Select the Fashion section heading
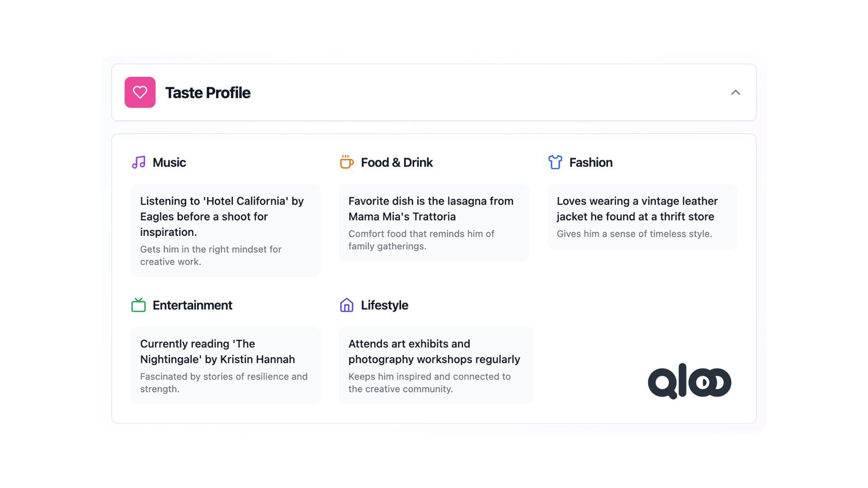The image size is (868, 488). pos(590,163)
